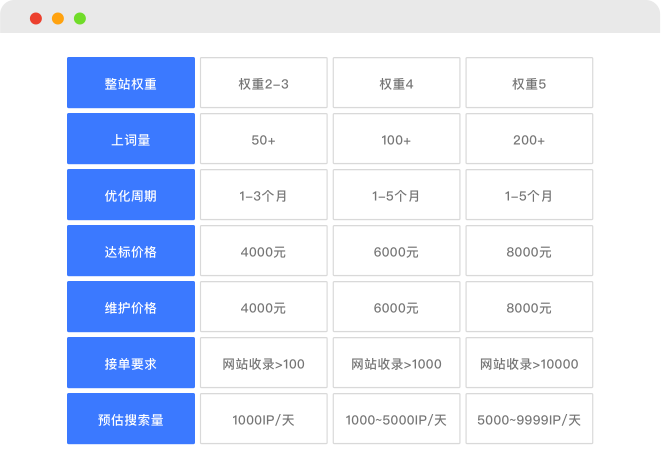661x467 pixels.
Task: Click the red close window dot
Action: pyautogui.click(x=36, y=19)
